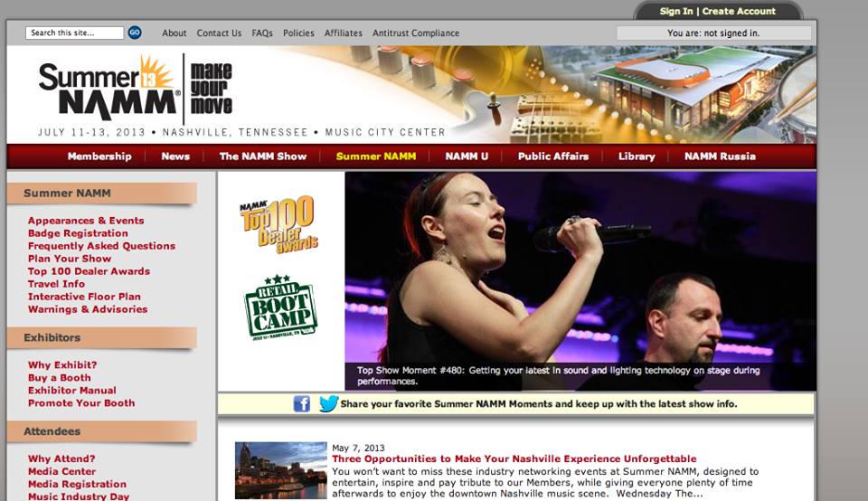This screenshot has height=501, width=868.
Task: Click Create Account at the top
Action: tap(739, 11)
